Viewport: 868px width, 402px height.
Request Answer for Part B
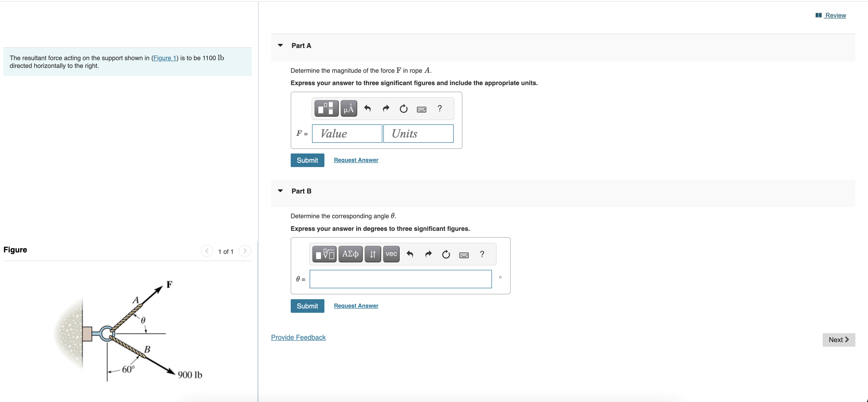356,306
